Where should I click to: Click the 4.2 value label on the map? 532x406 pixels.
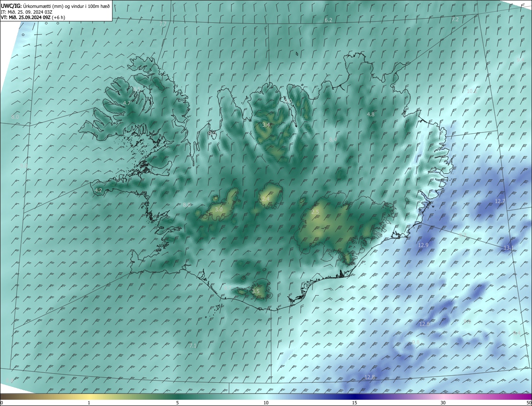(x=99, y=190)
